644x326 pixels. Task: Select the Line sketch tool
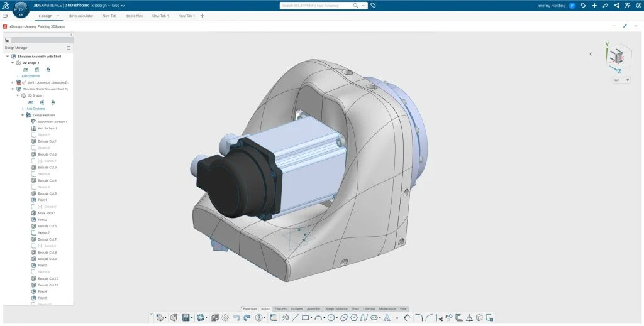[x=295, y=318]
